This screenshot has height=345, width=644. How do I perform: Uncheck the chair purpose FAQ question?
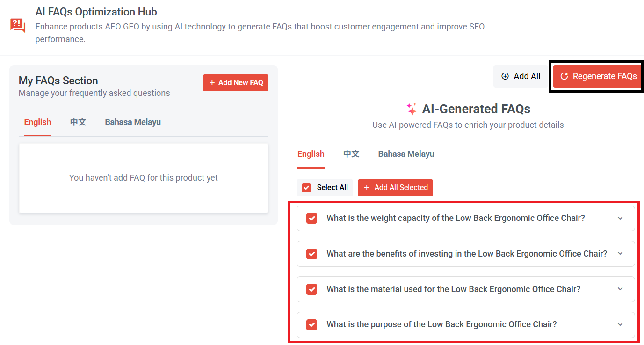311,324
